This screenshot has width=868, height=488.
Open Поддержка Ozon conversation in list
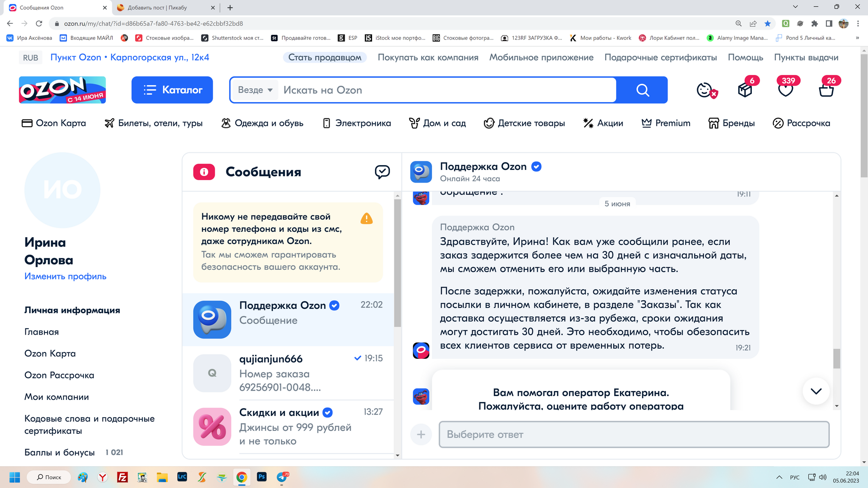click(x=288, y=319)
